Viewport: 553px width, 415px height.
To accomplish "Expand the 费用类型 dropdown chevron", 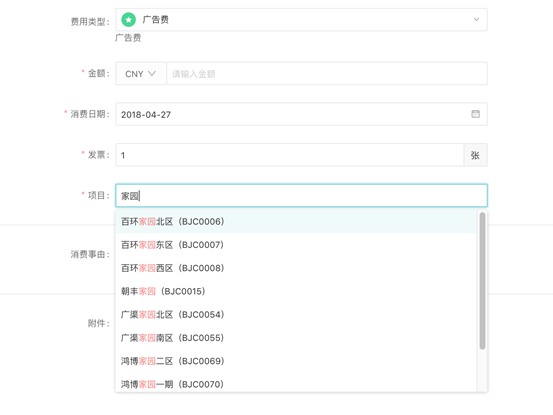I will click(x=476, y=19).
